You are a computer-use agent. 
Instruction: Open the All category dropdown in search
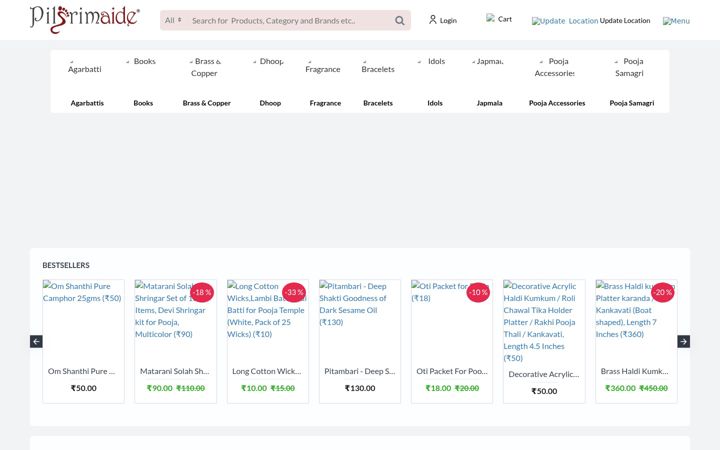click(173, 20)
